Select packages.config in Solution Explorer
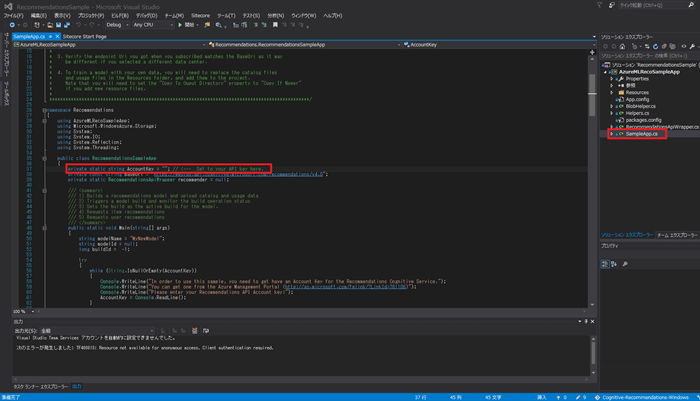Screen dimensions: 700x401 643,120
